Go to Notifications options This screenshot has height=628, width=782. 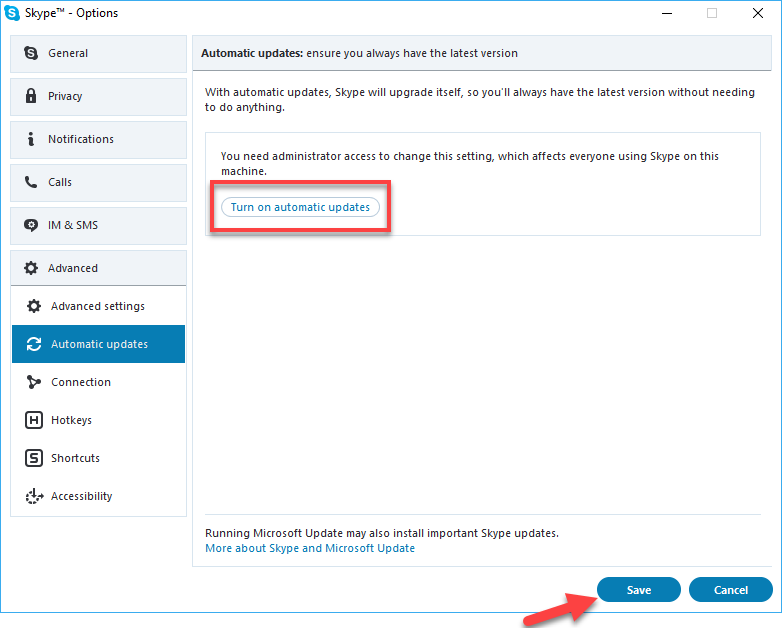click(98, 139)
